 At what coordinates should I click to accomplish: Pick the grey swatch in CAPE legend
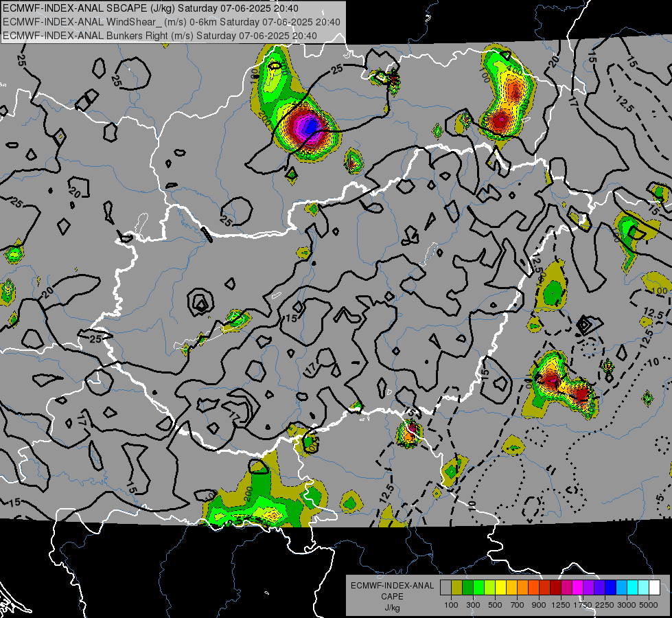445,588
